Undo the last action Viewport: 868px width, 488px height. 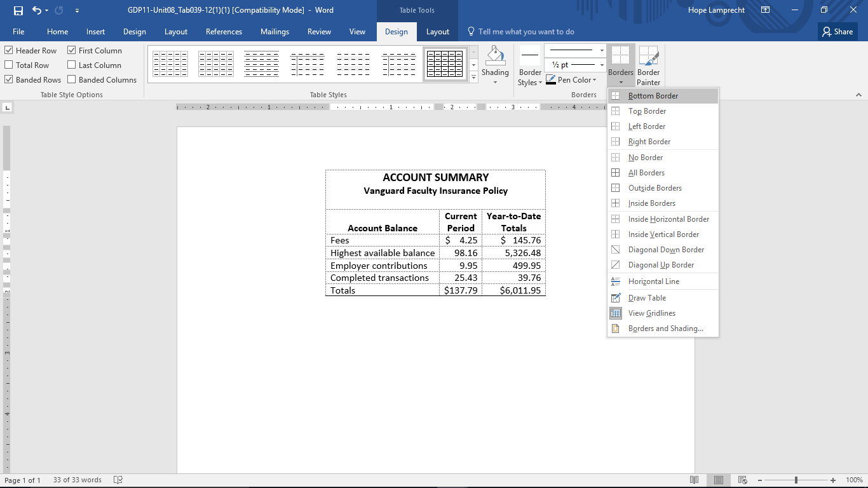pos(36,10)
